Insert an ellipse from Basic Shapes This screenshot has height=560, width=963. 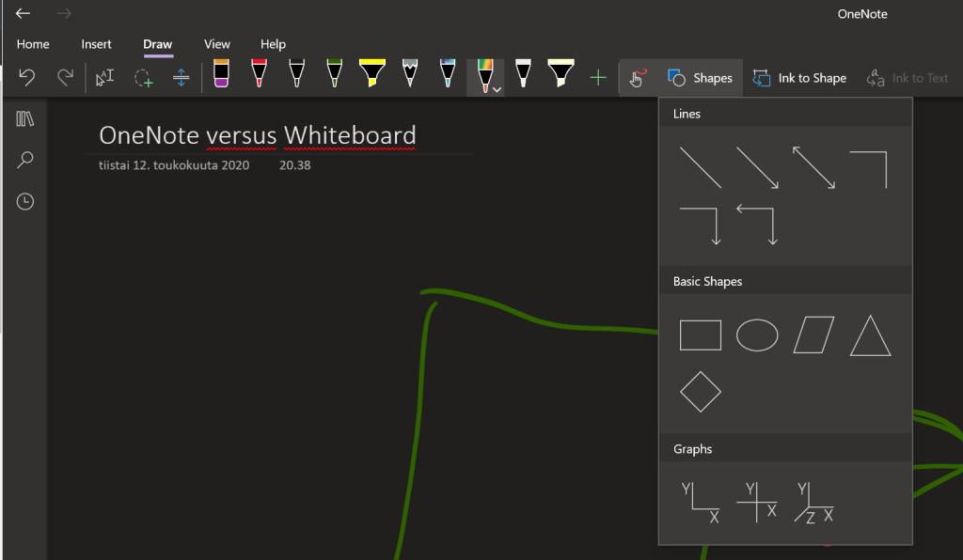[x=757, y=335]
